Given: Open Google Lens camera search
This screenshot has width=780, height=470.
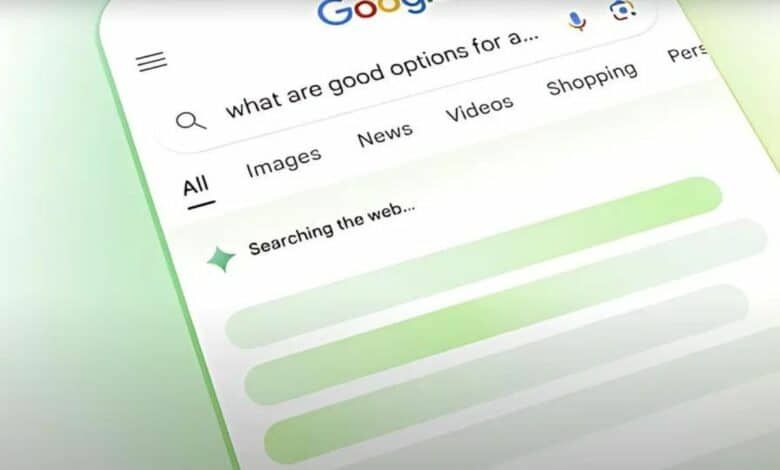Looking at the screenshot, I should click(622, 9).
